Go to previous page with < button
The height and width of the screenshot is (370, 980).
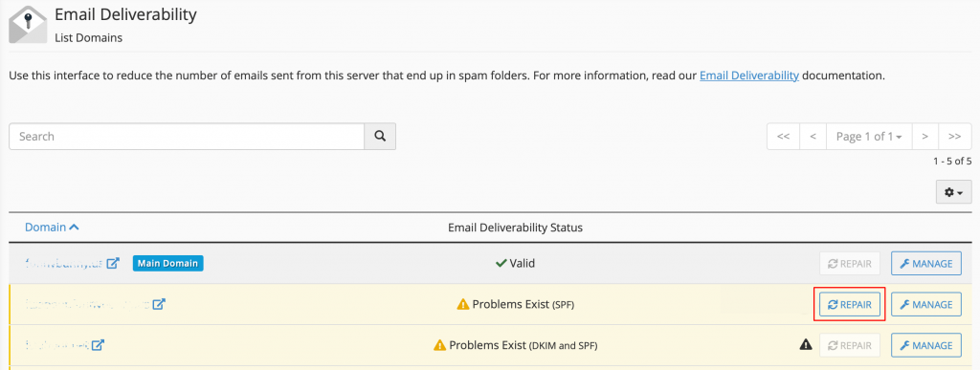point(813,136)
